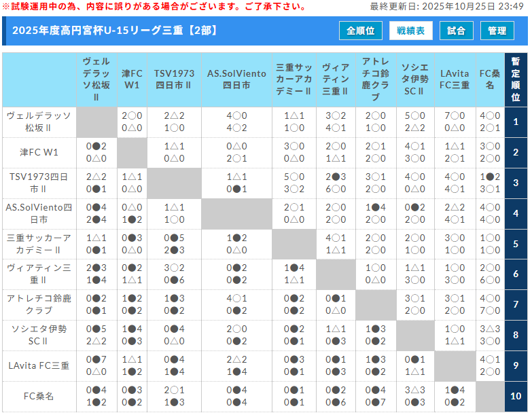The width and height of the screenshot is (532, 415).
Task: Open the 試合 matches tab
Action: [457, 31]
